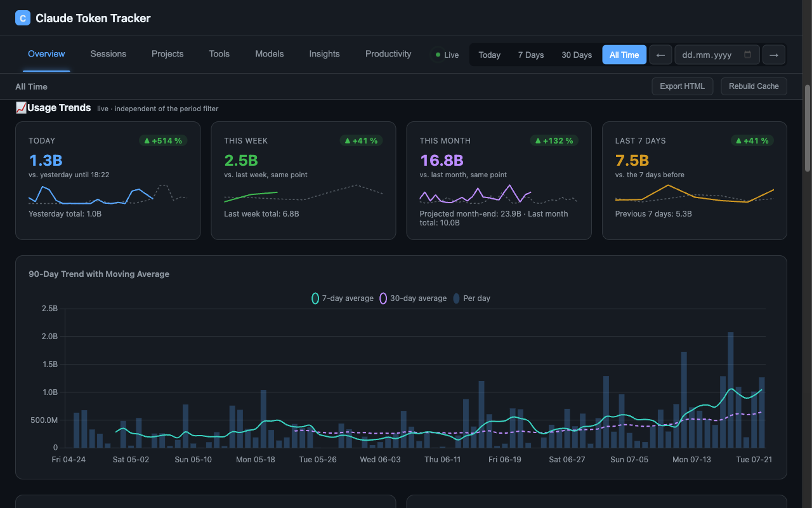This screenshot has height=508, width=812.
Task: Open the Projects tab
Action: (167, 54)
